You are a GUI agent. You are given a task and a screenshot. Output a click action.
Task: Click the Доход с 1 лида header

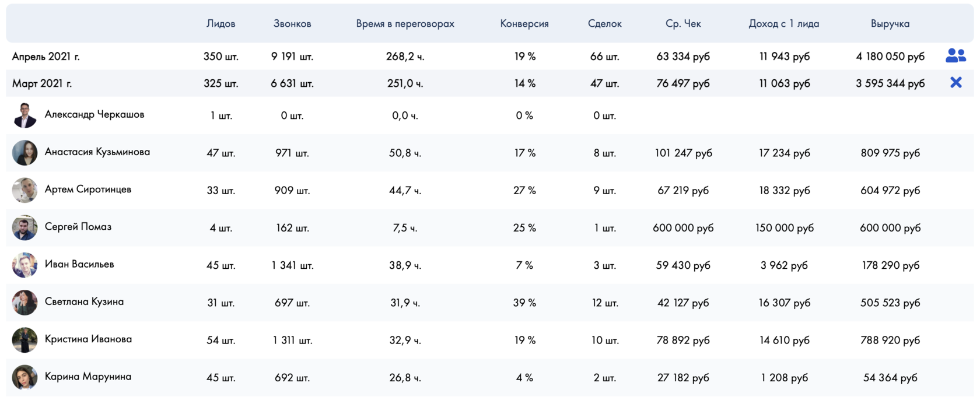pos(784,24)
